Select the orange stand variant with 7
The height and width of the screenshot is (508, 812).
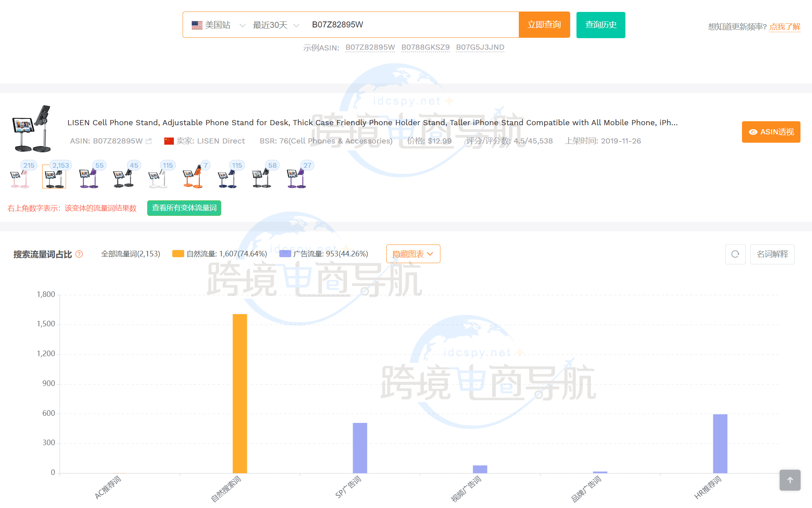pyautogui.click(x=193, y=178)
